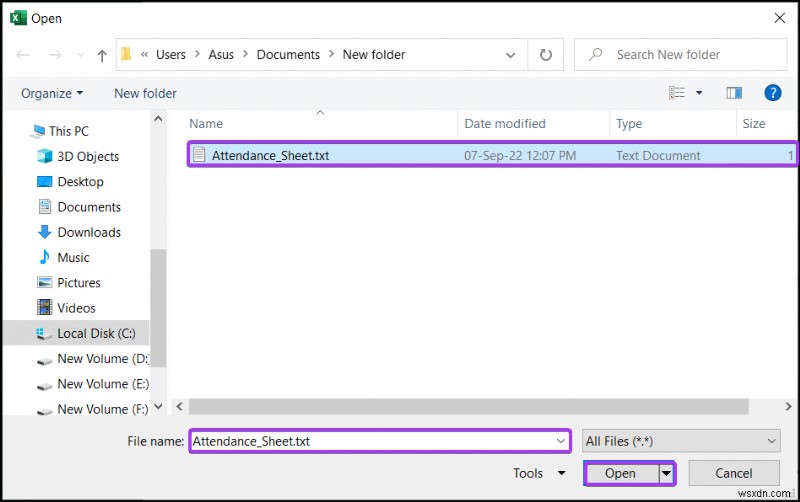Open the view options dropdown arrow

click(699, 93)
